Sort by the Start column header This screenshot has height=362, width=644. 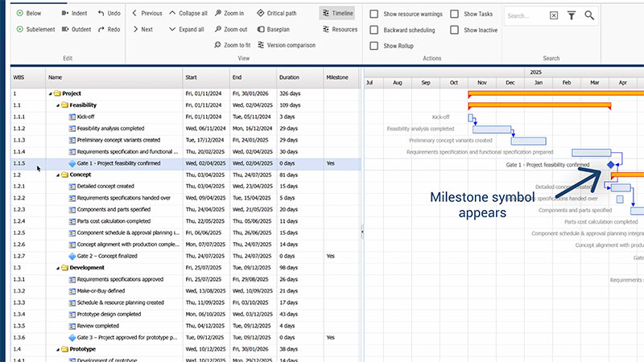206,77
